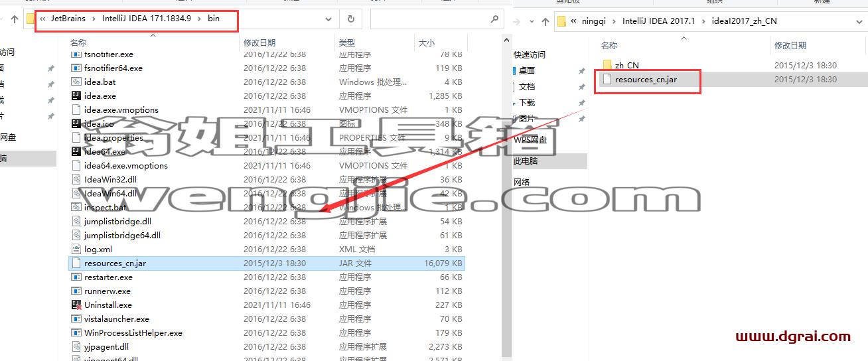Select resources_cn.jar in right window
The image size is (868, 361).
[646, 80]
